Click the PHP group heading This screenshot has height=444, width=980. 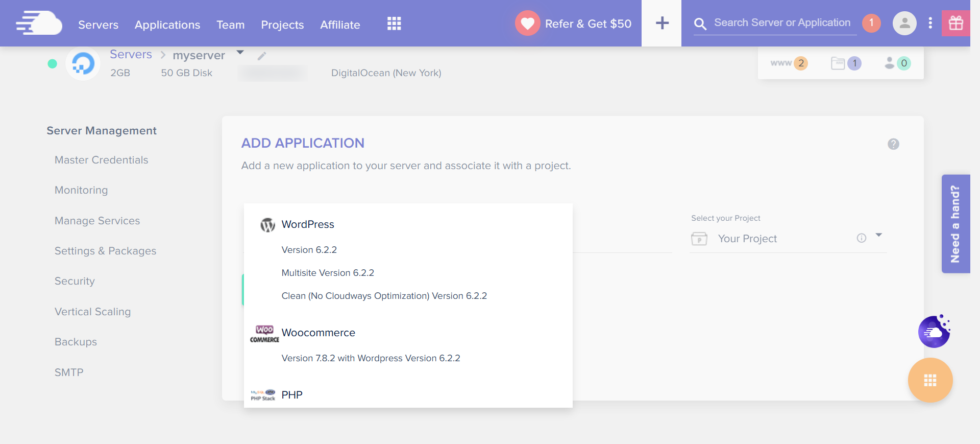(292, 395)
